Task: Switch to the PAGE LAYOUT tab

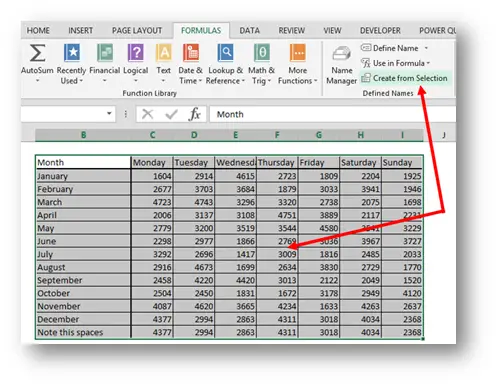Action: (x=137, y=31)
